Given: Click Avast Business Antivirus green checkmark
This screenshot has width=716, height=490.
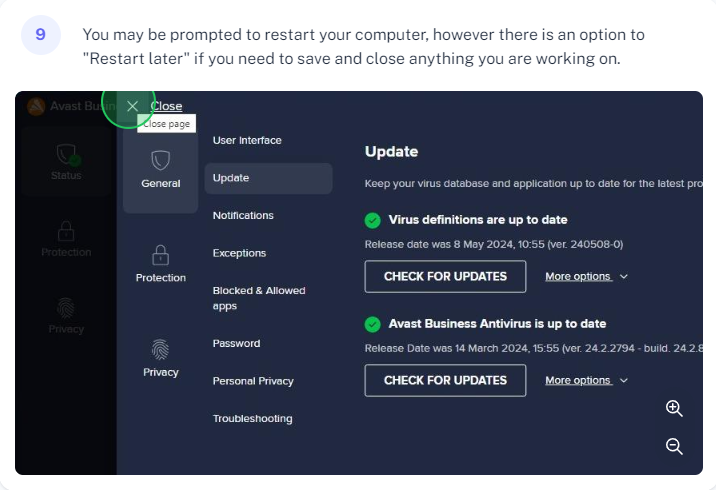Looking at the screenshot, I should pos(373,325).
